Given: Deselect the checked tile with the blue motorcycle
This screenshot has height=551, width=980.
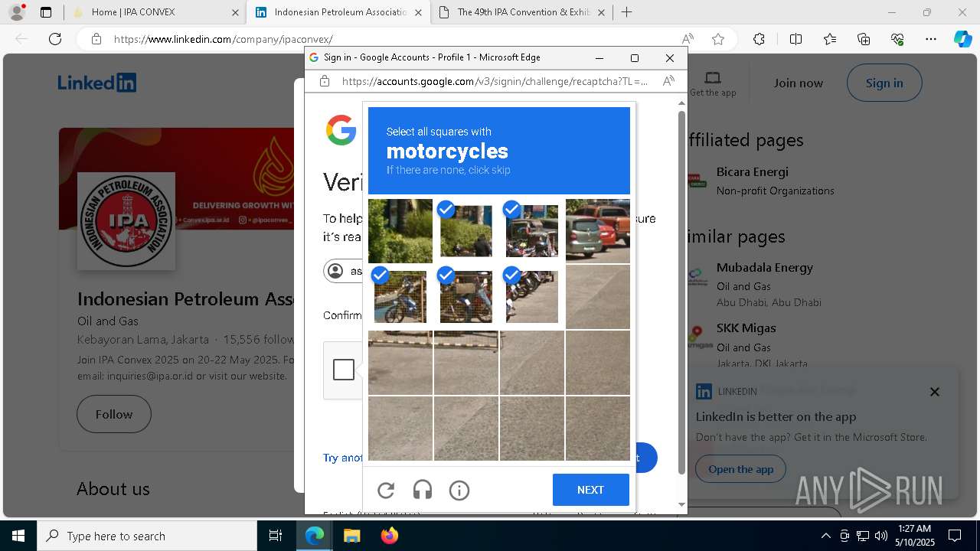Looking at the screenshot, I should pos(400,297).
